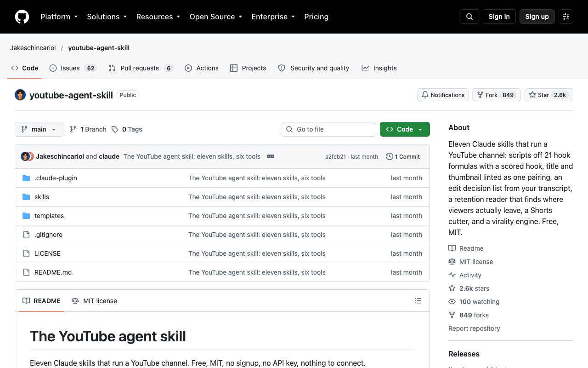588x368 pixels.
Task: Focus the Go to file search field
Action: [329, 129]
